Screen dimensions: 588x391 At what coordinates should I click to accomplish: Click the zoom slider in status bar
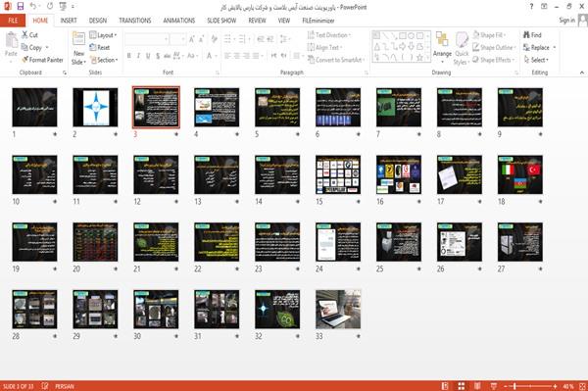coord(530,386)
